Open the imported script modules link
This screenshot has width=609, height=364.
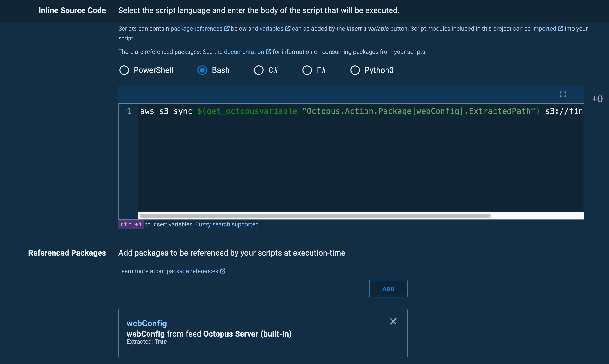(544, 29)
